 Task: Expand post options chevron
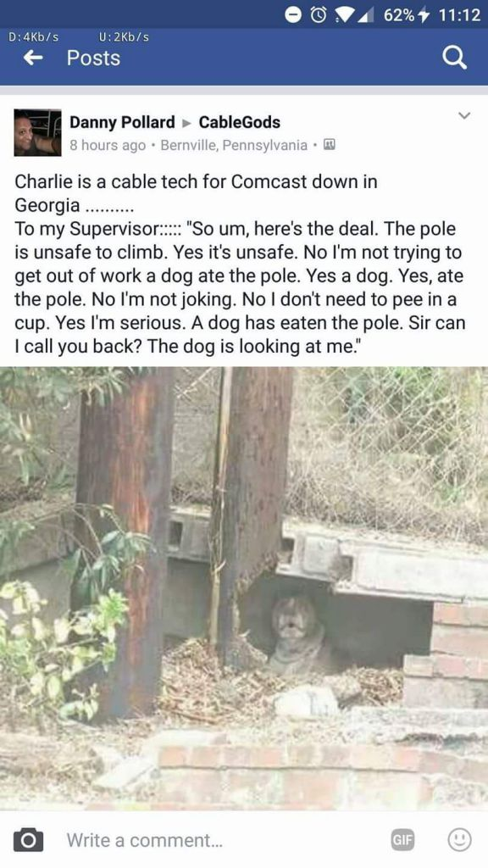click(464, 115)
